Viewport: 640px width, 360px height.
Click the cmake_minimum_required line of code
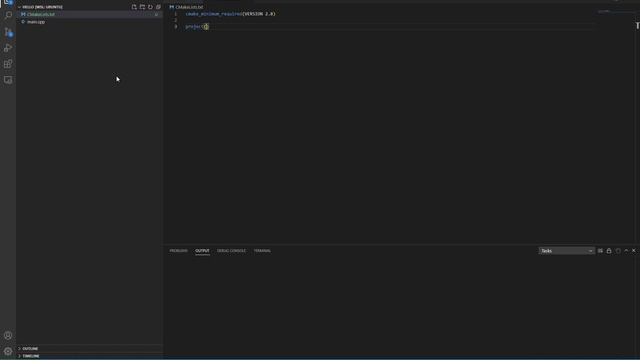pyautogui.click(x=231, y=14)
